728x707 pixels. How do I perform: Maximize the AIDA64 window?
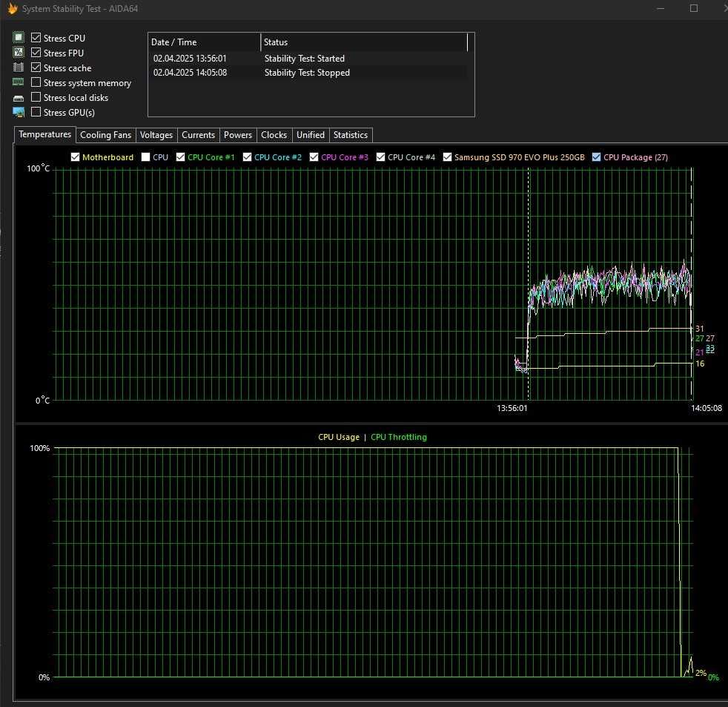(x=694, y=8)
